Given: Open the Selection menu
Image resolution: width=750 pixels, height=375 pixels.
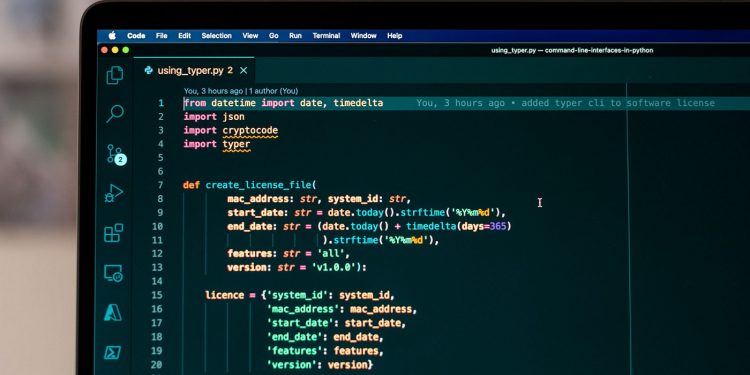Looking at the screenshot, I should 217,35.
